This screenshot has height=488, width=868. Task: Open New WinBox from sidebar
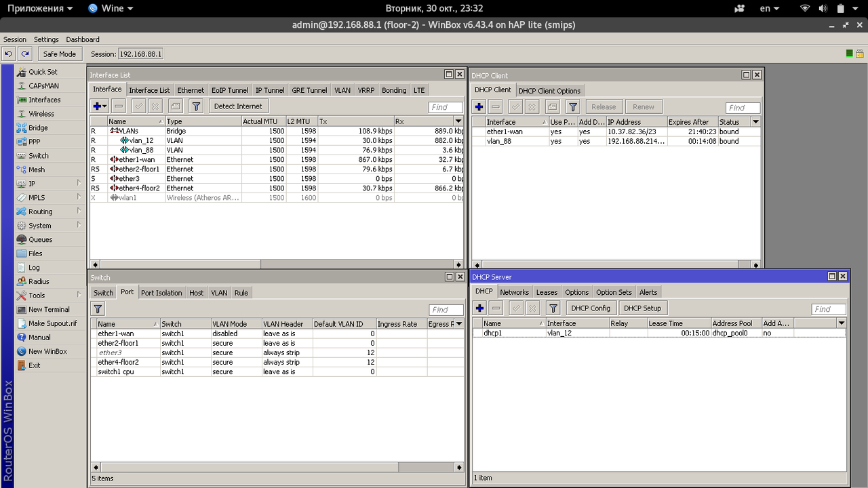coord(47,351)
